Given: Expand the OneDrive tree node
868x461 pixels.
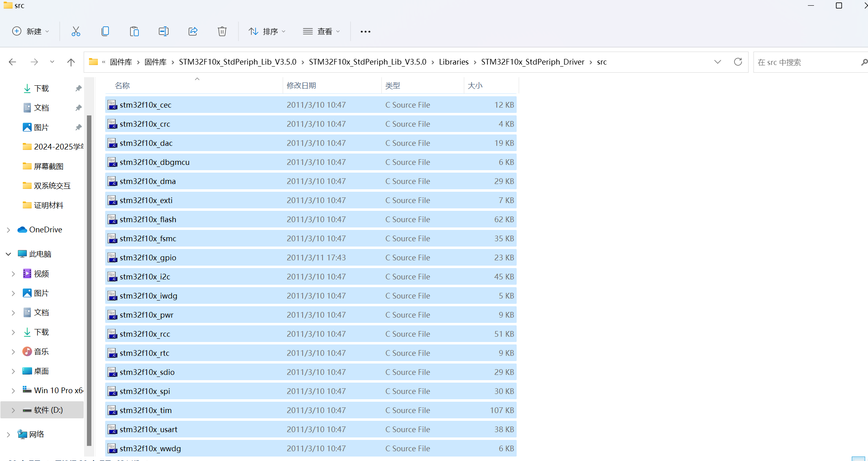Looking at the screenshot, I should point(9,230).
